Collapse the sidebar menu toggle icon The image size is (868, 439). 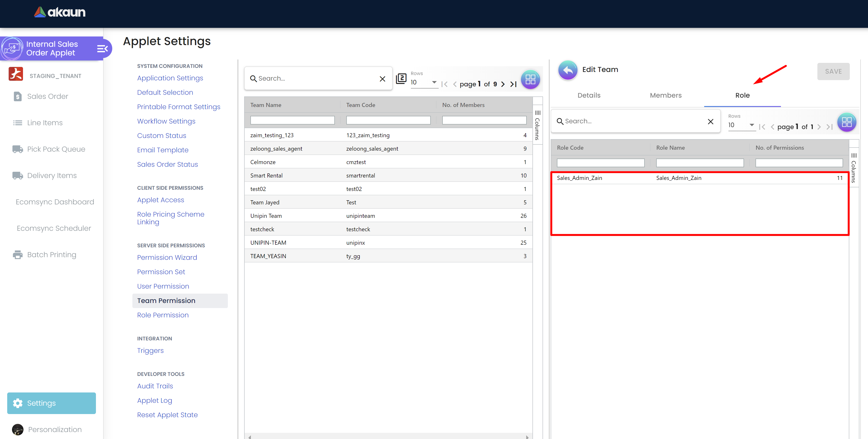(x=102, y=49)
